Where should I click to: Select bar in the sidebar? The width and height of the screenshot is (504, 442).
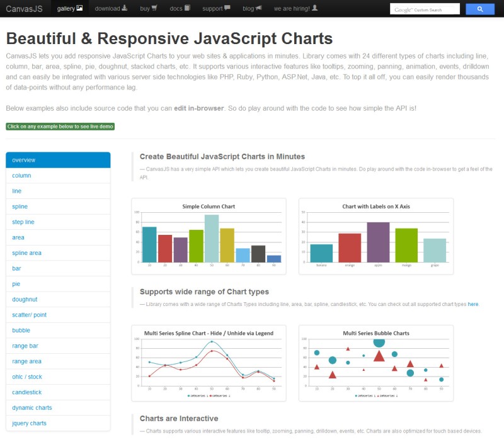(x=58, y=268)
